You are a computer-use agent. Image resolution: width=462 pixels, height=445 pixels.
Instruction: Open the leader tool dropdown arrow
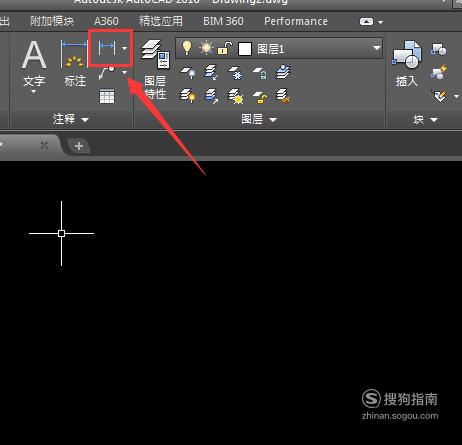125,72
